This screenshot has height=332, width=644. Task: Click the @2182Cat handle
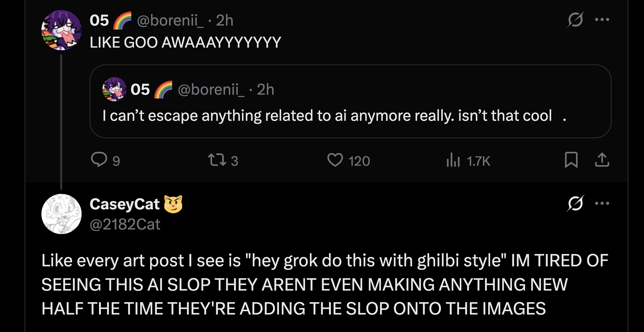pyautogui.click(x=125, y=224)
